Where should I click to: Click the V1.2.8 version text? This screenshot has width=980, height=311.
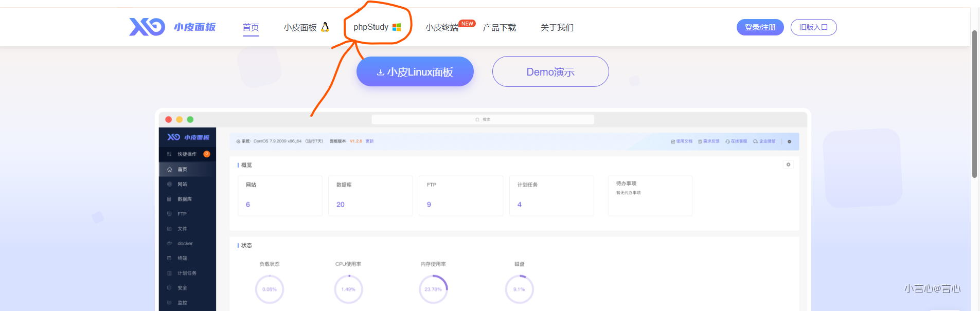click(356, 141)
